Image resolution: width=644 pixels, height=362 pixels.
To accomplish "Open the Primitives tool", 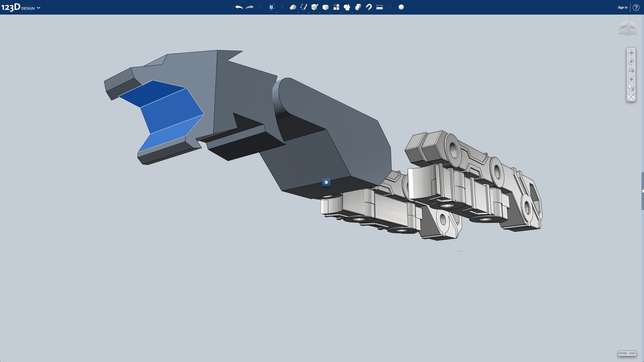I will [293, 7].
